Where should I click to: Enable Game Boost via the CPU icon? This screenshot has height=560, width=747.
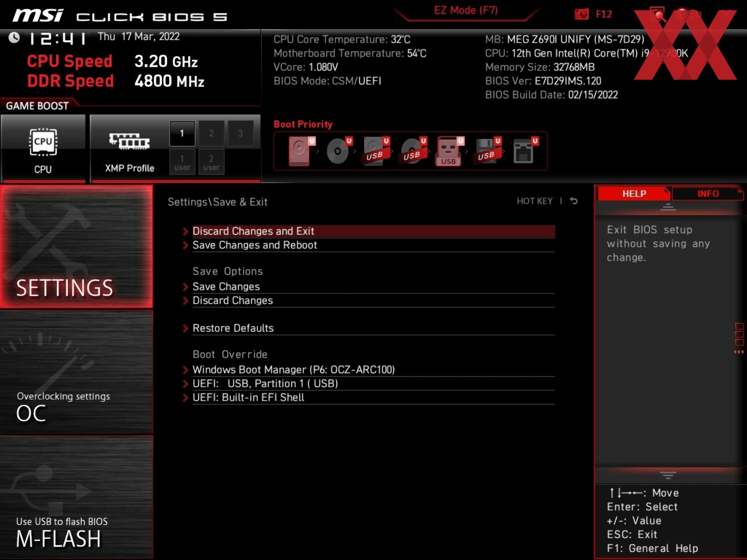pos(43,142)
